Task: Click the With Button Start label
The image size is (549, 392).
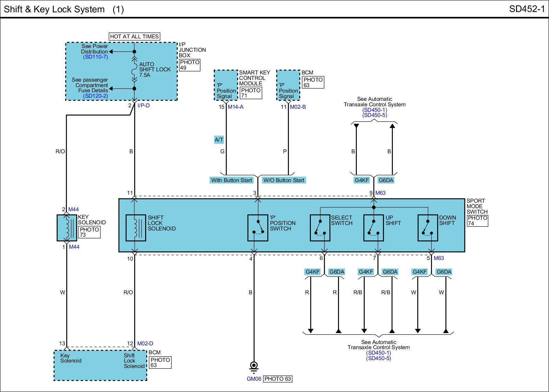Action: (x=231, y=180)
